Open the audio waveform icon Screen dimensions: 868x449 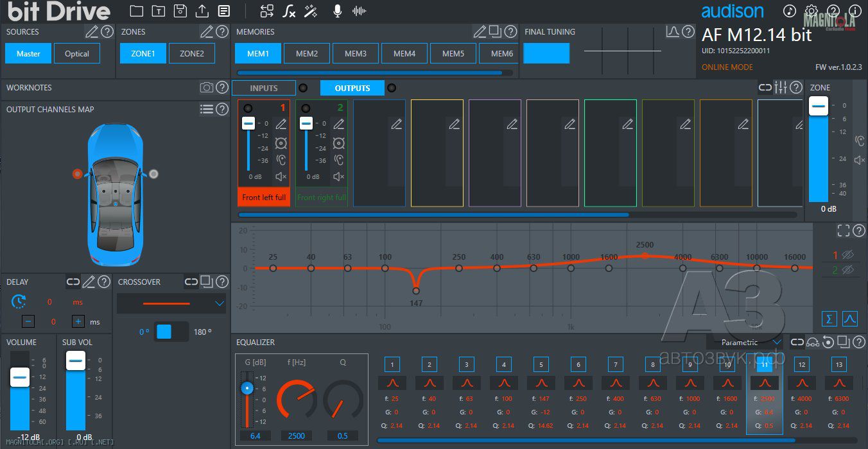(360, 11)
